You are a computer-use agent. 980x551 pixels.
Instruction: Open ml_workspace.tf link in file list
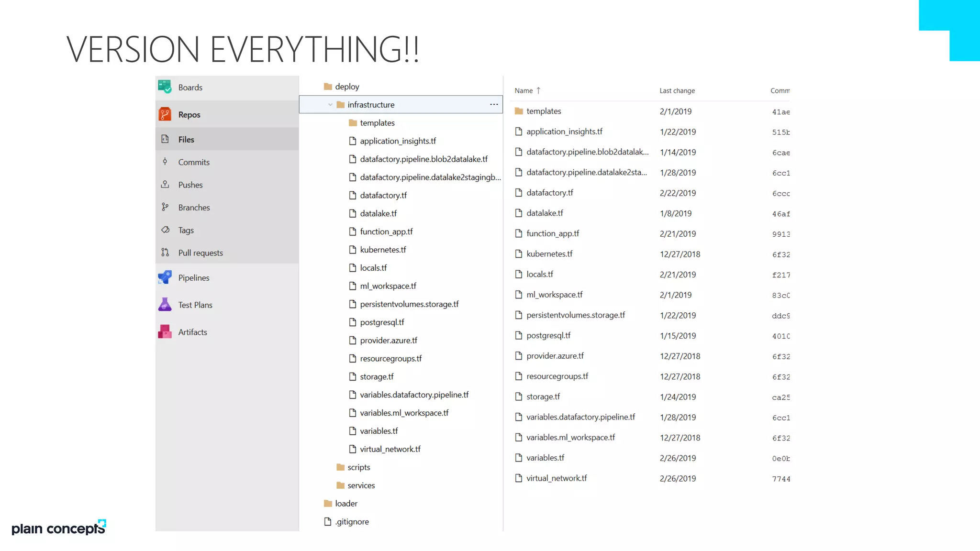555,295
